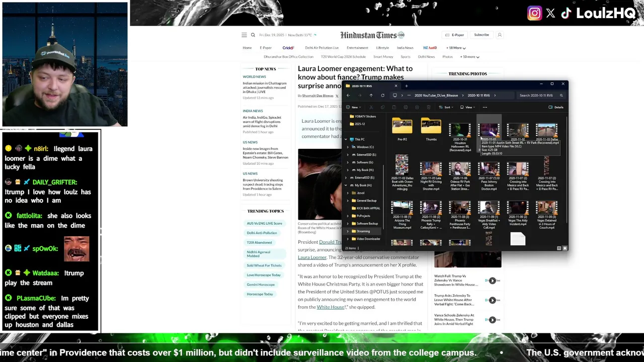Click the Paste icon in Explorer toolbar

[394, 107]
